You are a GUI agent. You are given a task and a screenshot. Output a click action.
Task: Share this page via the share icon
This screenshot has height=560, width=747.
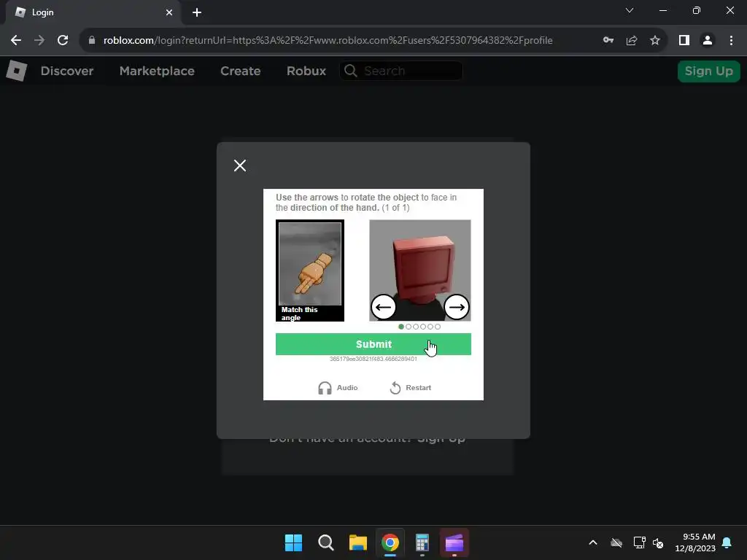click(632, 41)
